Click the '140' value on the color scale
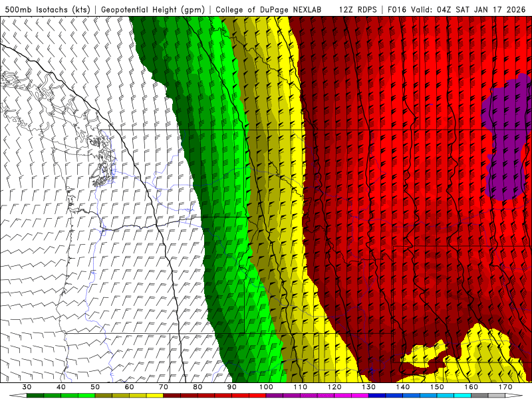 403,387
